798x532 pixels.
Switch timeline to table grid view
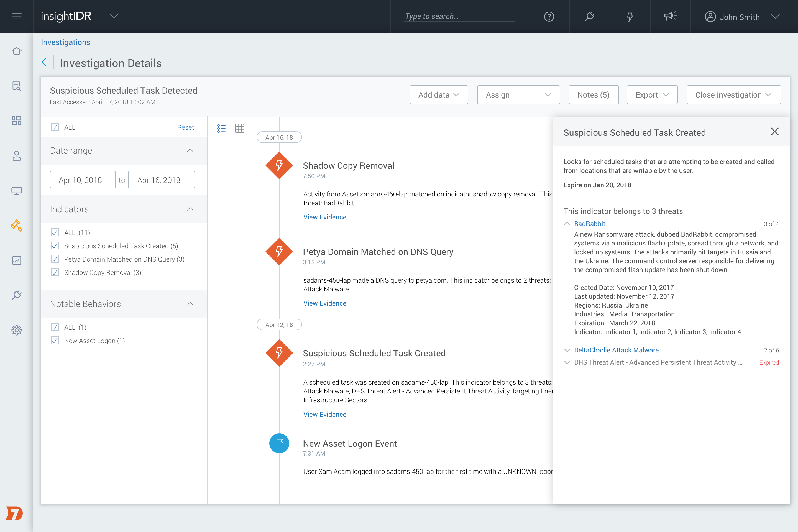239,128
